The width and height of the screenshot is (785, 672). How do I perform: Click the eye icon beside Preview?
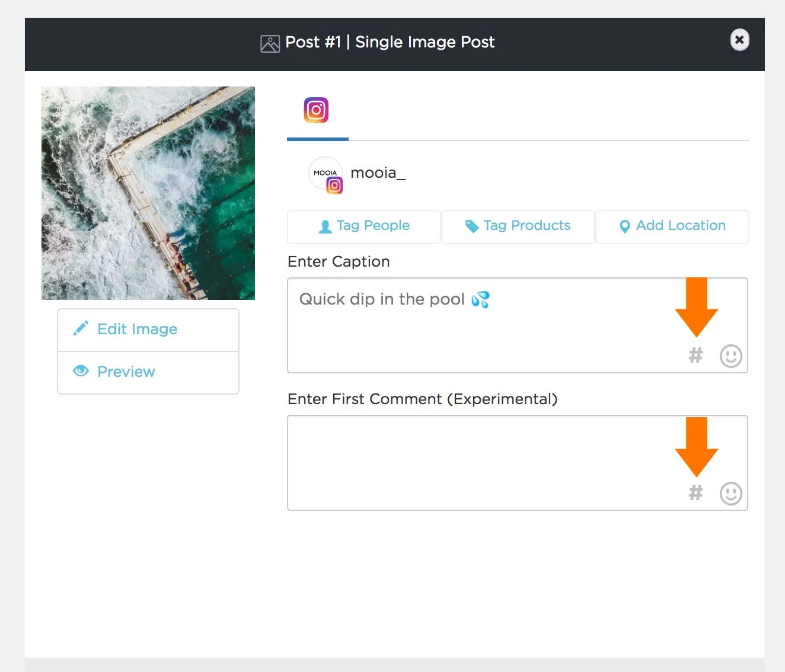point(81,371)
